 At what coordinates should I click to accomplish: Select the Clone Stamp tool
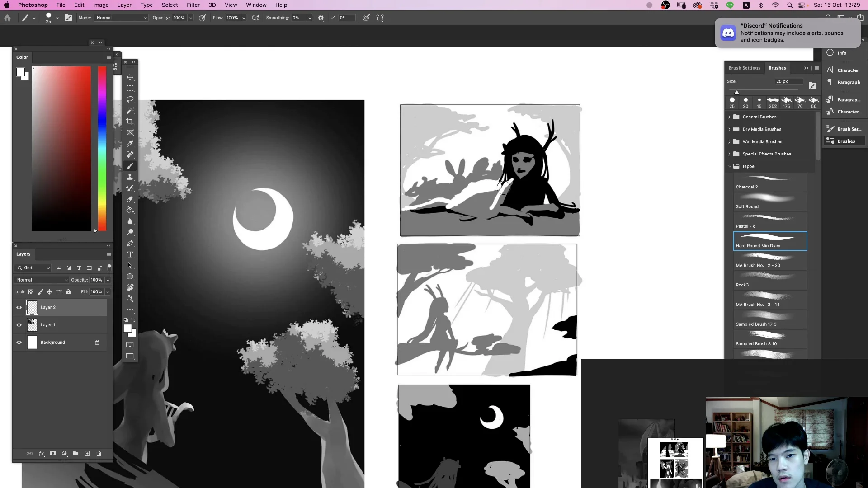tap(130, 177)
